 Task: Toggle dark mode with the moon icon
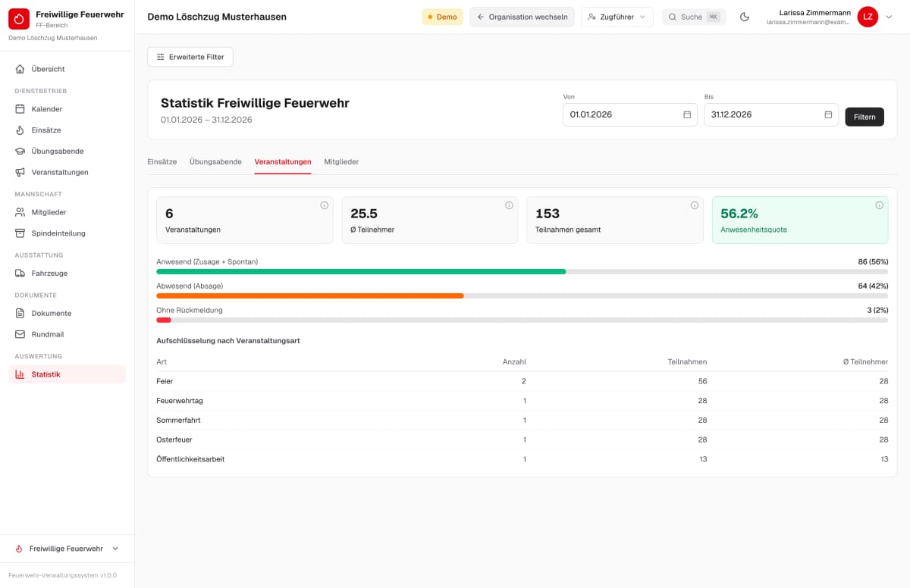744,17
